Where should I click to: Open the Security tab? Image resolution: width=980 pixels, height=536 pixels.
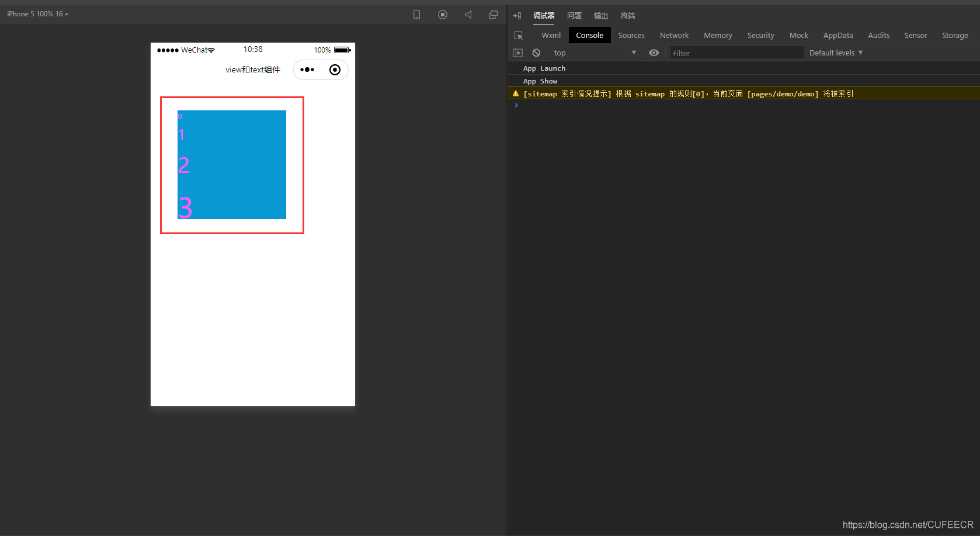point(760,36)
